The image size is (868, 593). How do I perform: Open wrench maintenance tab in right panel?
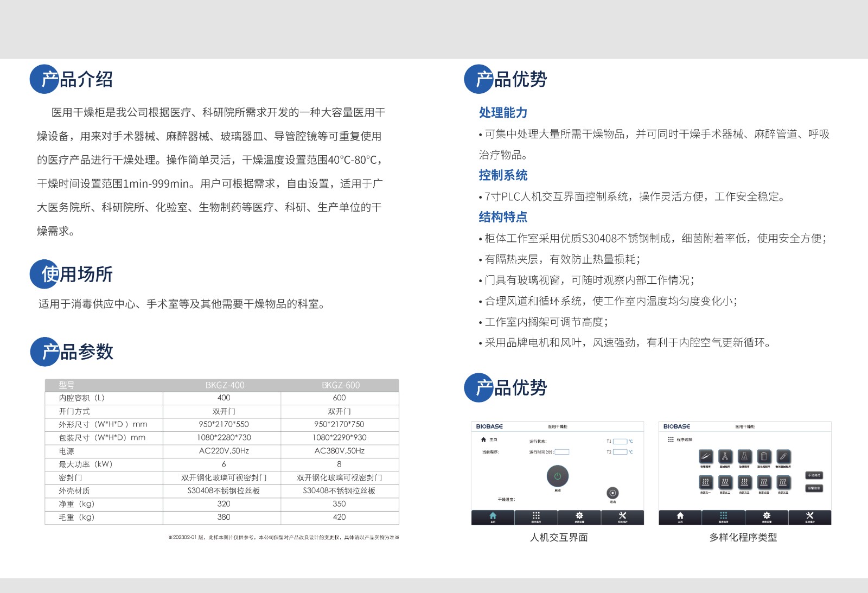[809, 517]
